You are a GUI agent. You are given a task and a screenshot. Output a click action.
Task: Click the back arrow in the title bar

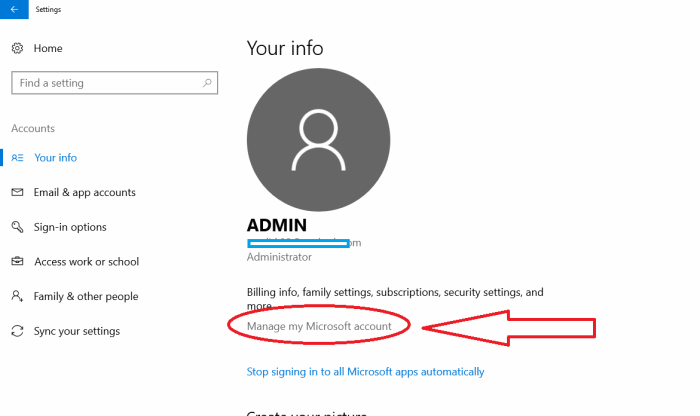13,9
